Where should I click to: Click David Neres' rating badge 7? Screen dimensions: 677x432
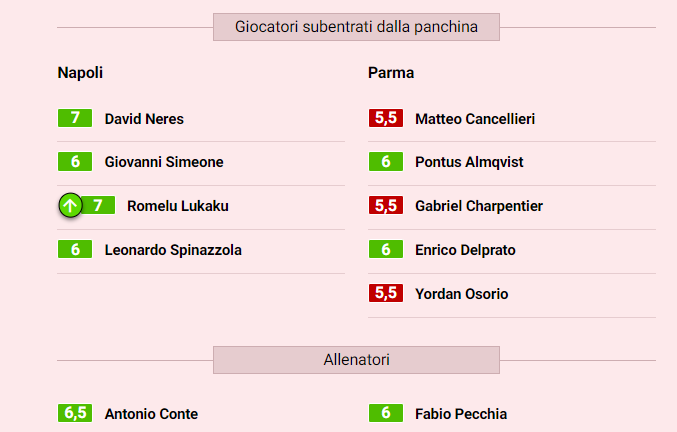pyautogui.click(x=75, y=118)
